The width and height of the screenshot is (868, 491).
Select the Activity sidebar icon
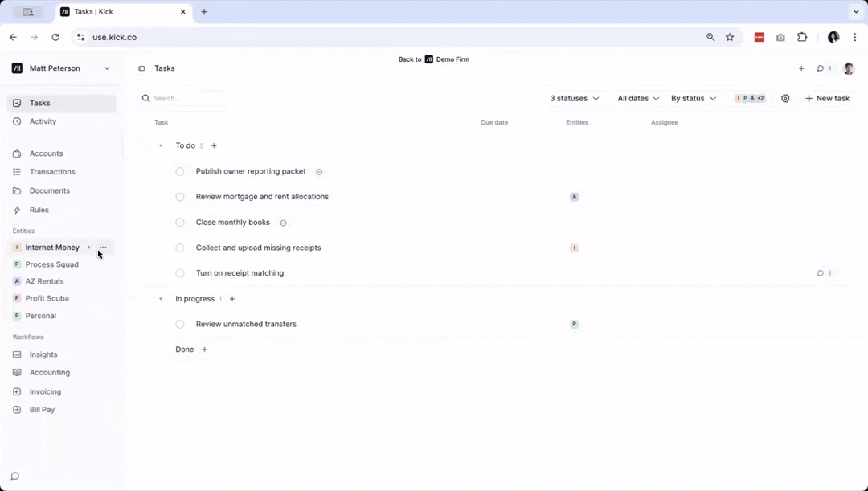18,121
